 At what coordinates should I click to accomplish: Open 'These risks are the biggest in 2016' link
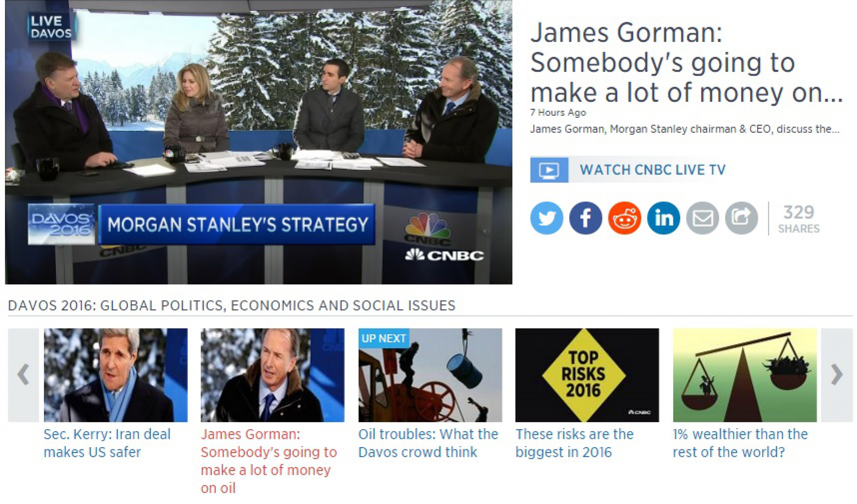574,443
